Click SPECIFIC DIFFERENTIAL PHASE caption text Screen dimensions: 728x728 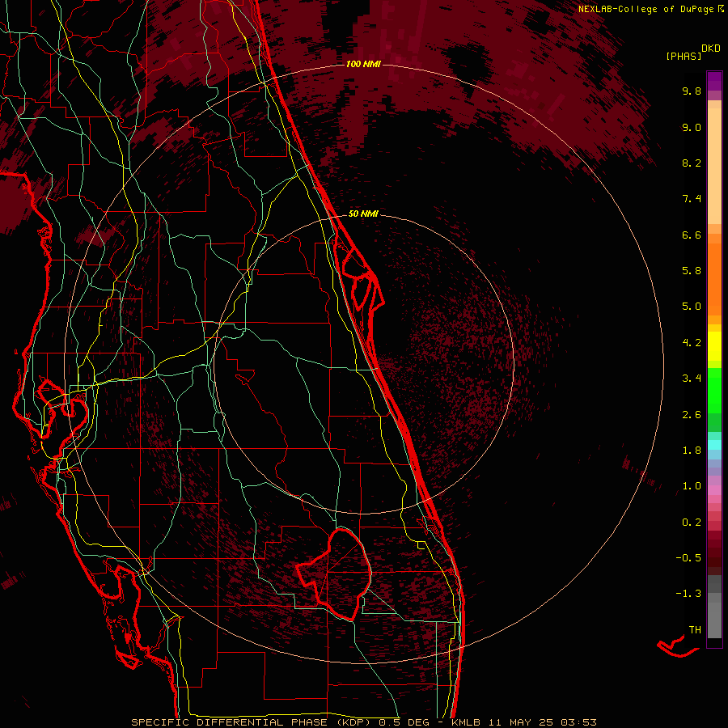pyautogui.click(x=230, y=722)
